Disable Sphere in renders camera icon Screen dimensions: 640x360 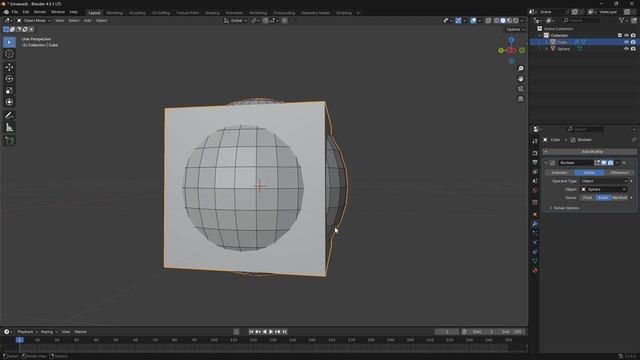pyautogui.click(x=633, y=49)
